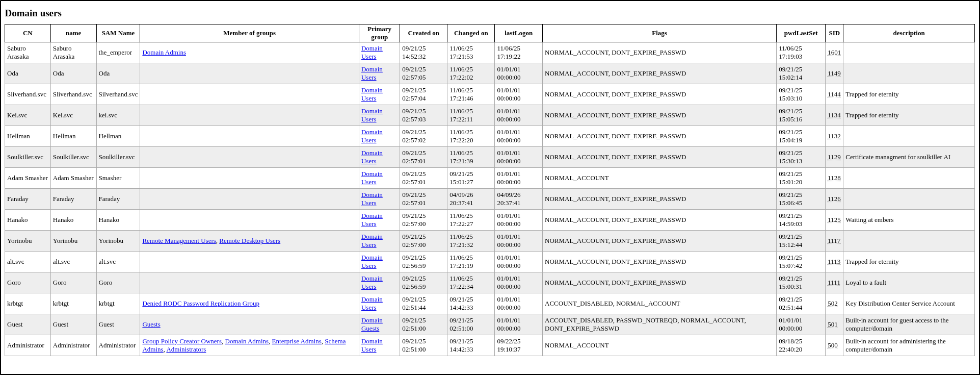
Task: Open Domain Admins link for Saburo Arasaka
Action: (x=164, y=53)
